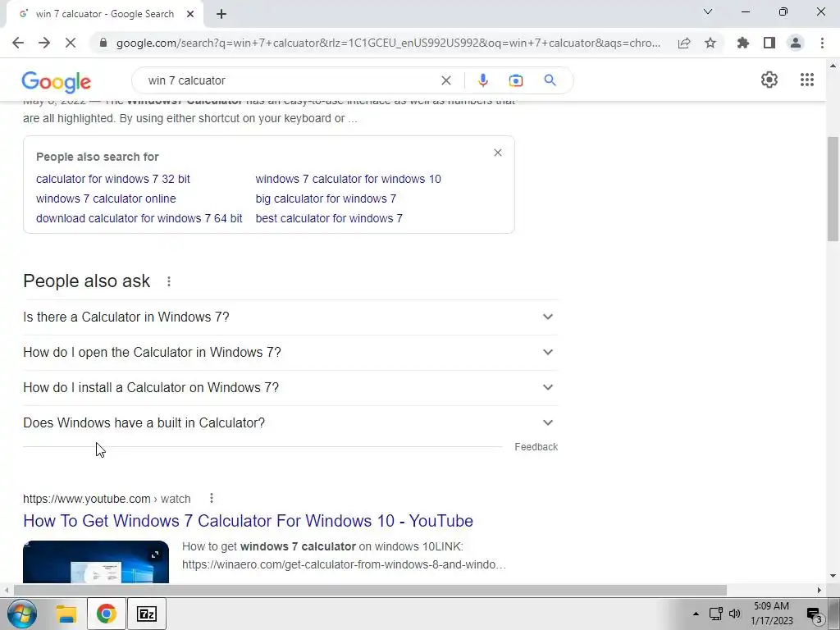The image size is (840, 630).
Task: Open 'windows 7 calculator for windows 10'
Action: tap(348, 179)
